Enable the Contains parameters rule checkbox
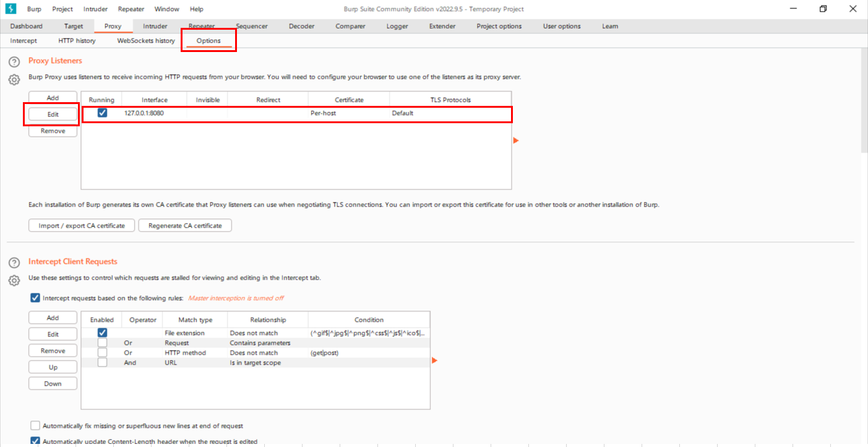 pos(102,343)
